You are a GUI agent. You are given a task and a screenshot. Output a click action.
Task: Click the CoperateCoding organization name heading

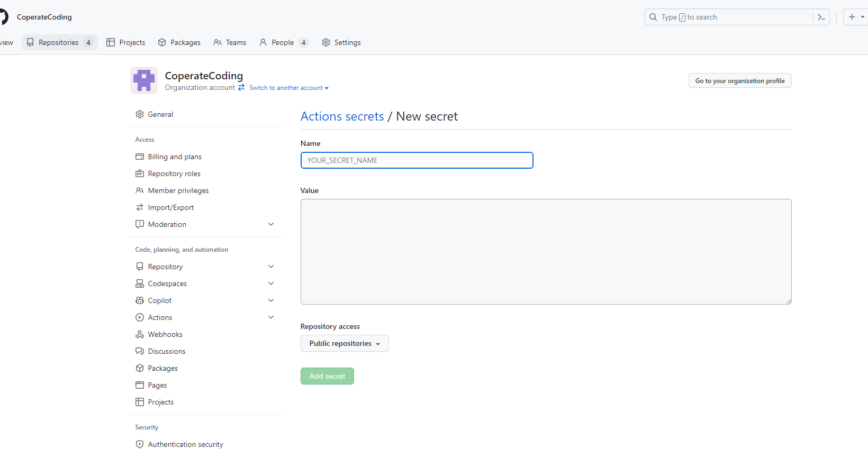(x=204, y=76)
